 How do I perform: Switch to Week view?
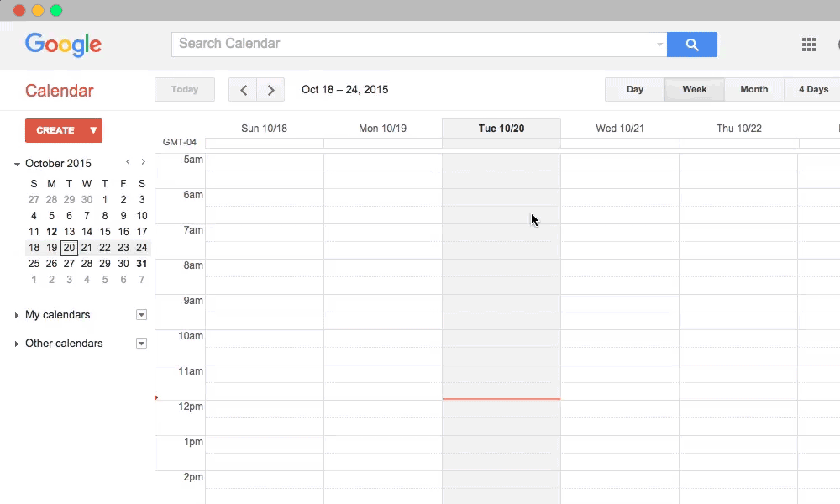[x=695, y=89]
